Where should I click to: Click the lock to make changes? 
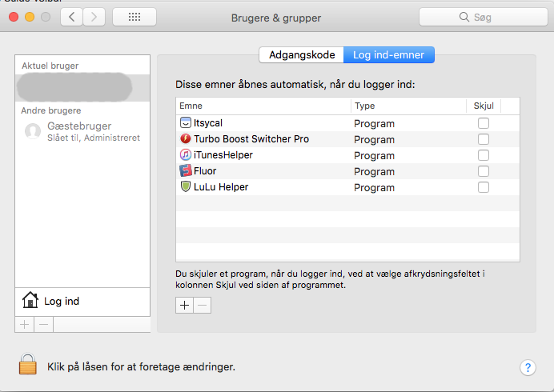point(27,364)
